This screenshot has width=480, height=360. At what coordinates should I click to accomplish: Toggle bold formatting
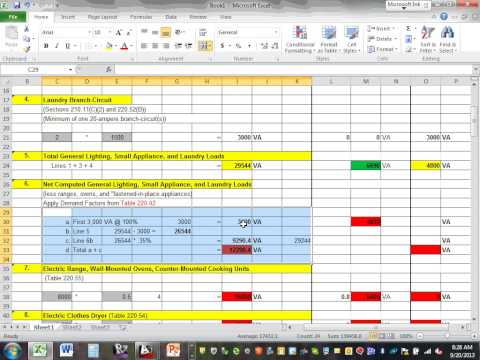coord(46,46)
